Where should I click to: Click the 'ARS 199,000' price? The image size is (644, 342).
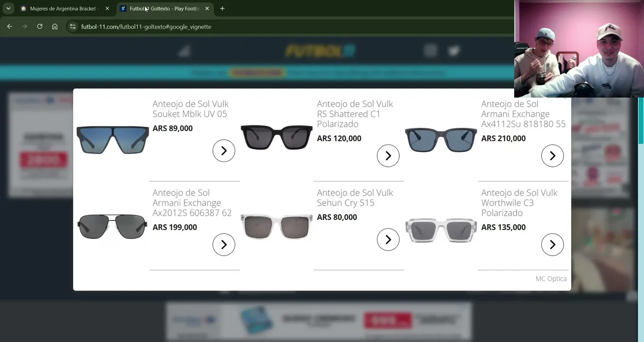[x=174, y=227]
